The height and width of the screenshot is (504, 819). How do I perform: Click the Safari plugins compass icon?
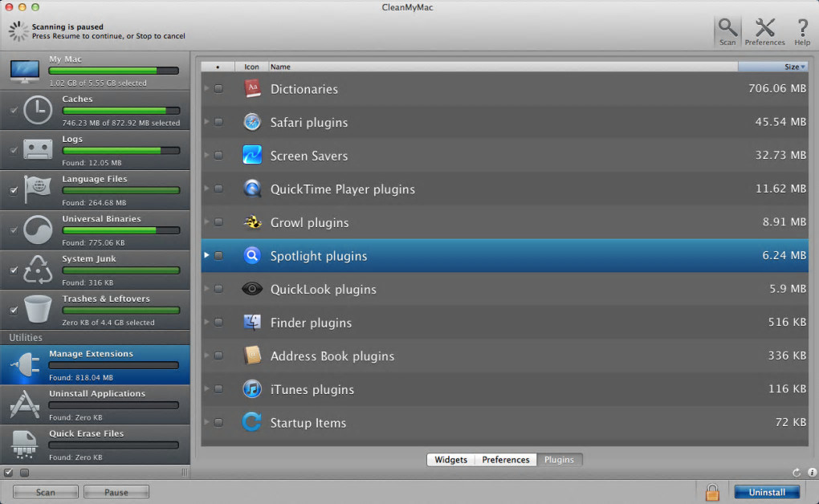tap(252, 122)
